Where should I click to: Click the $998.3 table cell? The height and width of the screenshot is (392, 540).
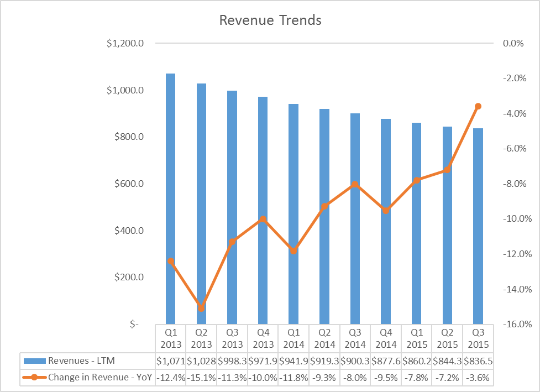click(x=232, y=361)
